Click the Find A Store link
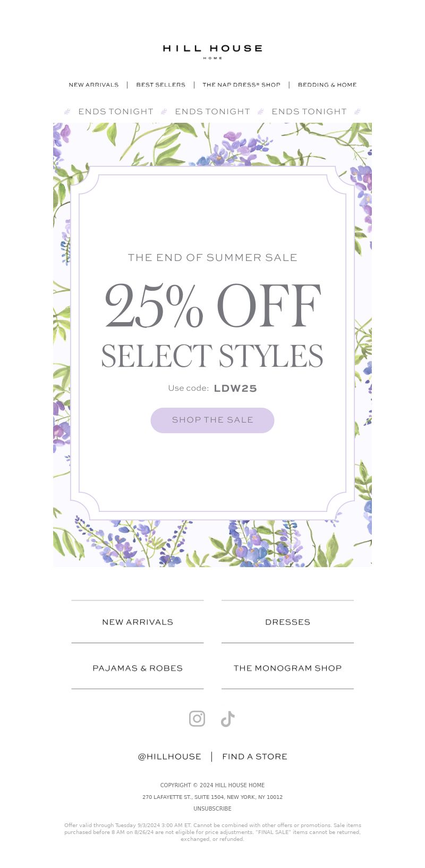Screen dimensions: 425x868 point(255,756)
